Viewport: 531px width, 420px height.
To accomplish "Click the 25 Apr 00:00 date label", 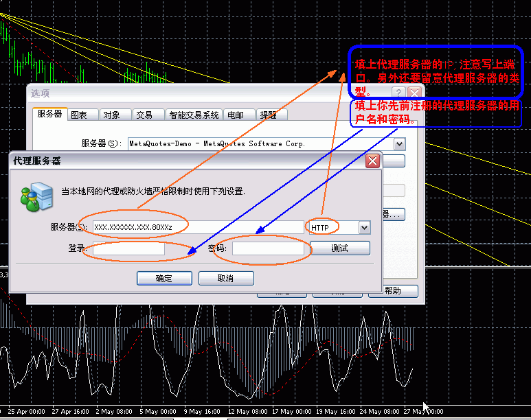I will [26, 412].
